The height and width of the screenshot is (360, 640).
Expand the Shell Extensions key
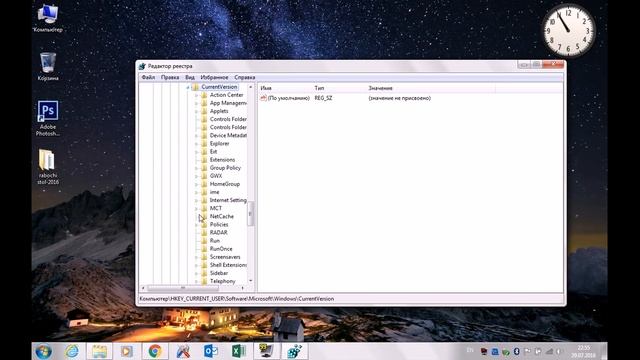pyautogui.click(x=196, y=265)
